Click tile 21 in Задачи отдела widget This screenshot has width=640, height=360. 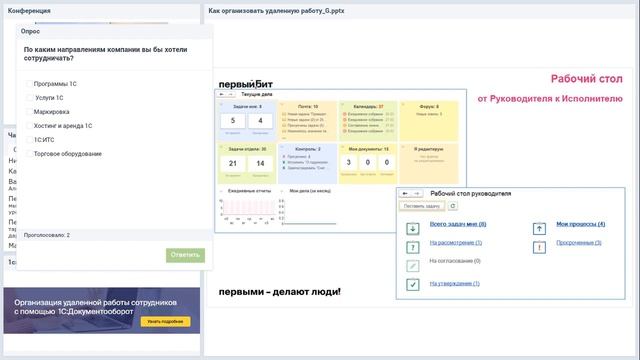coord(233,164)
